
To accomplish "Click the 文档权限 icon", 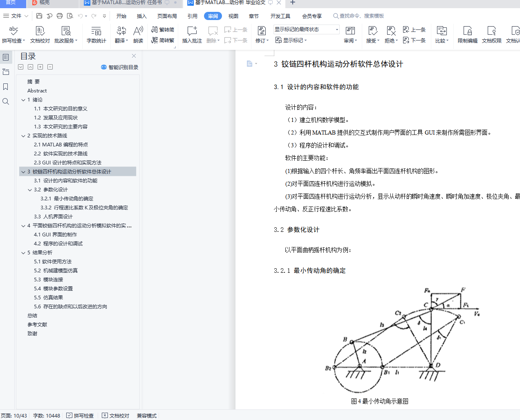I will tap(491, 34).
